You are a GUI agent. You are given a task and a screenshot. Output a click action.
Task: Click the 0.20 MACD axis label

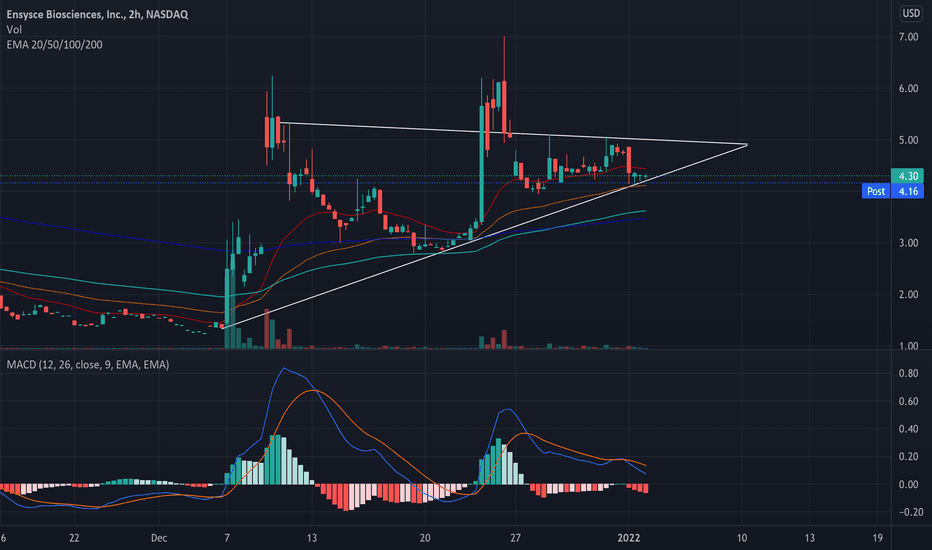coord(908,457)
